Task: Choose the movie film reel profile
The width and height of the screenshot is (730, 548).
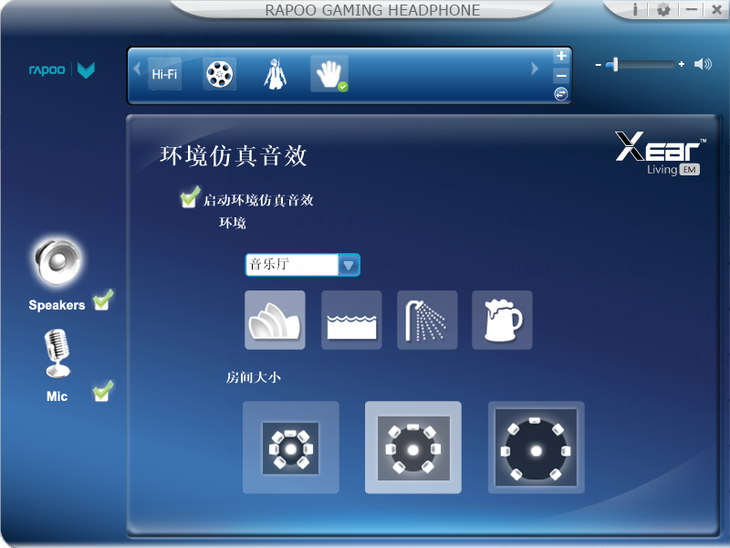Action: (x=219, y=74)
